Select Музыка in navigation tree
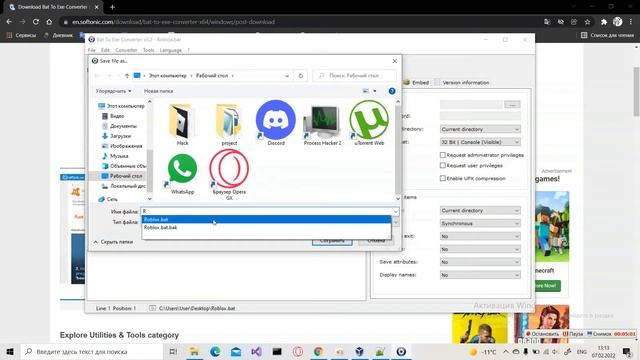Image resolution: width=640 pixels, height=360 pixels. coord(119,156)
